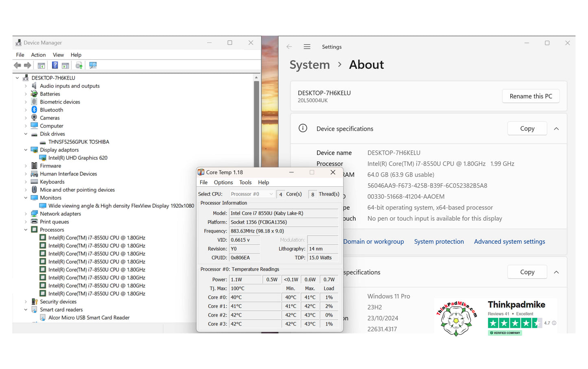The height and width of the screenshot is (369, 588).
Task: Open Core Temp's Options menu
Action: click(223, 182)
